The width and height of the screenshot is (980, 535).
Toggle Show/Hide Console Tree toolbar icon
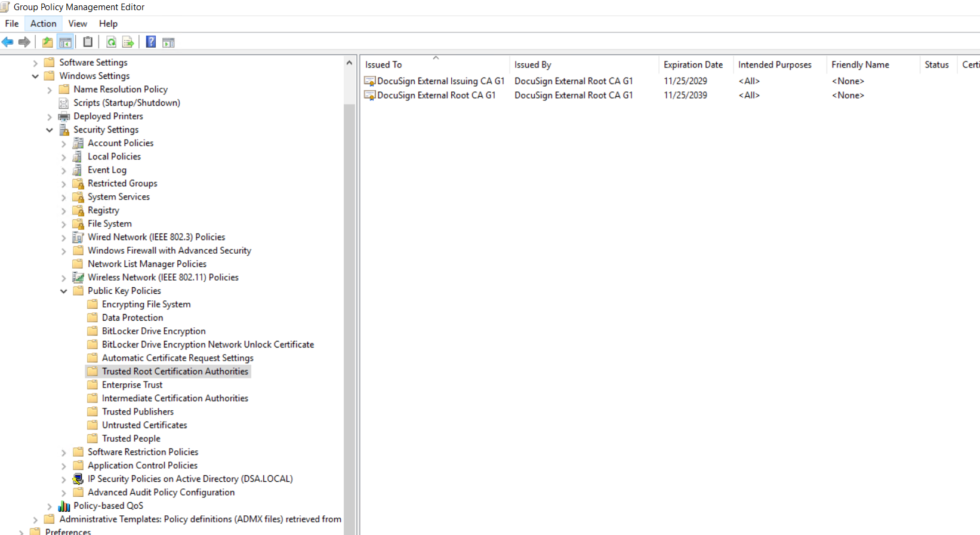point(66,42)
